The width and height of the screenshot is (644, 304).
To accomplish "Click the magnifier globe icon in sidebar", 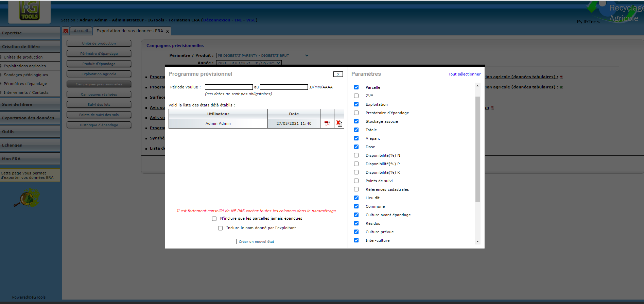I will click(27, 198).
